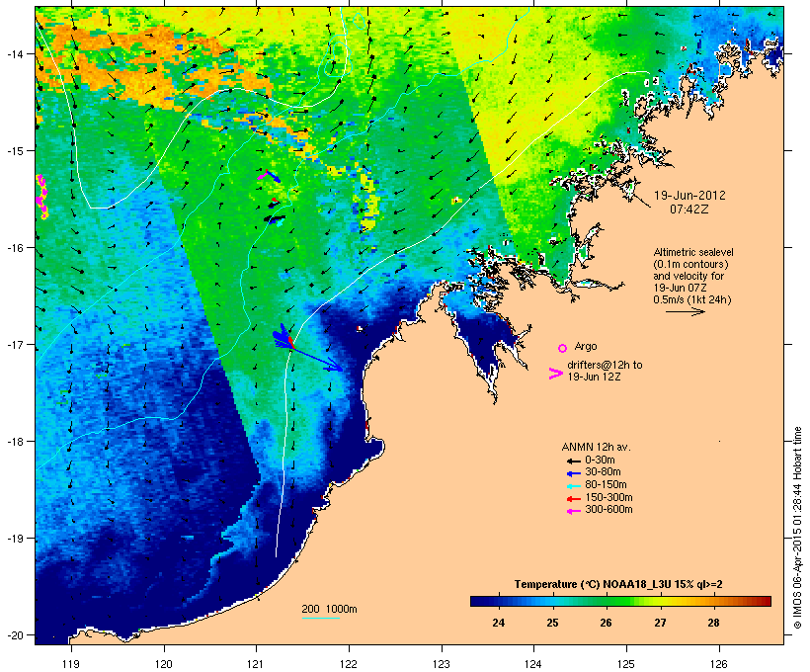810x672 pixels.
Task: Click the black 0-30m legend arrow
Action: pos(574,461)
